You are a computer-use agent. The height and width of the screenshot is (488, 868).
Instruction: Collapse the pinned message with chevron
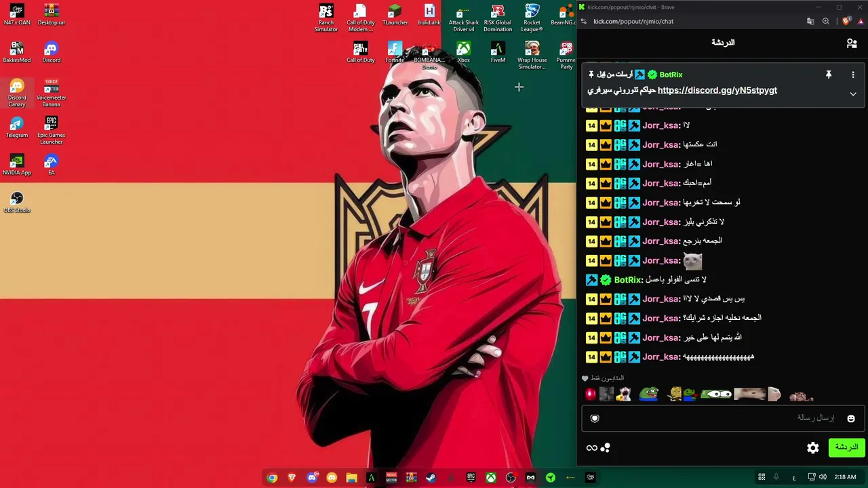(853, 94)
